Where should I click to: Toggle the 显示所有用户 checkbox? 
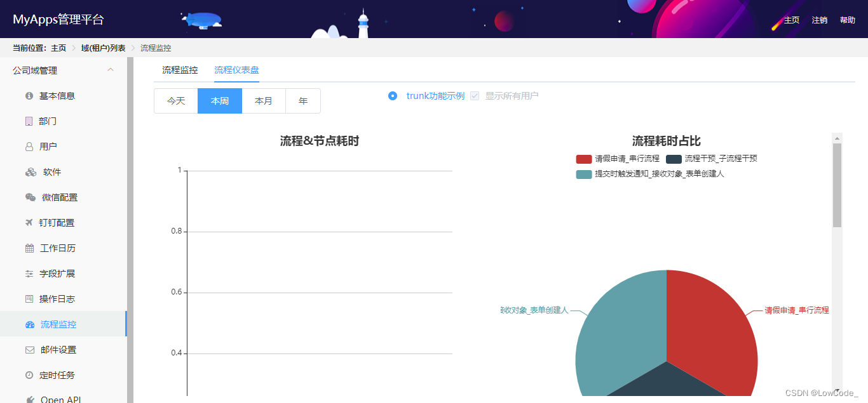475,96
